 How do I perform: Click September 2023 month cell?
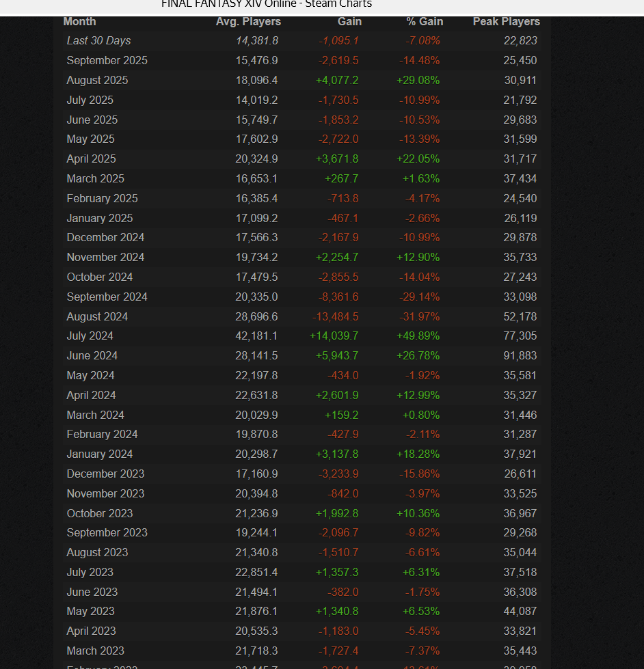107,533
